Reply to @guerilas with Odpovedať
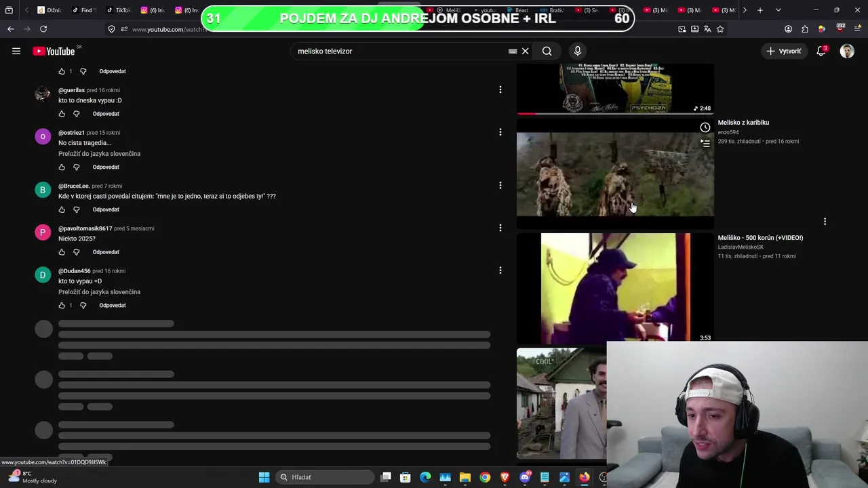Screen dimensions: 868x488 106,114
